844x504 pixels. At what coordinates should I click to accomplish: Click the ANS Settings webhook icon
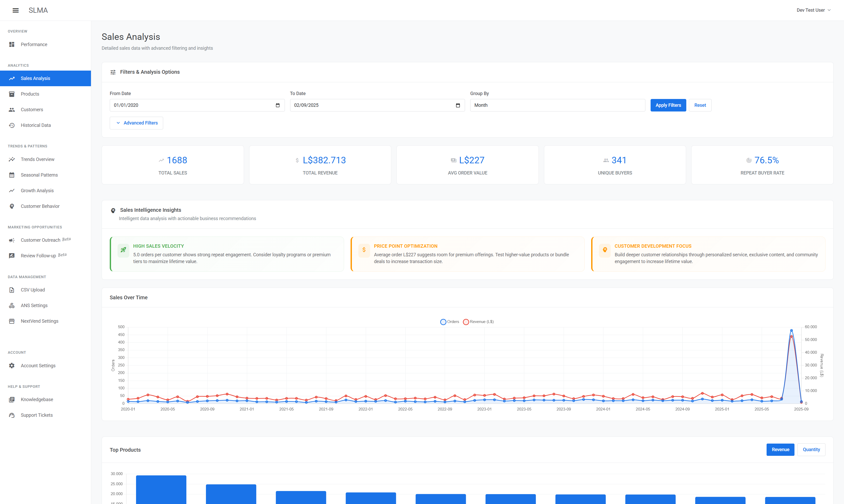(11, 305)
